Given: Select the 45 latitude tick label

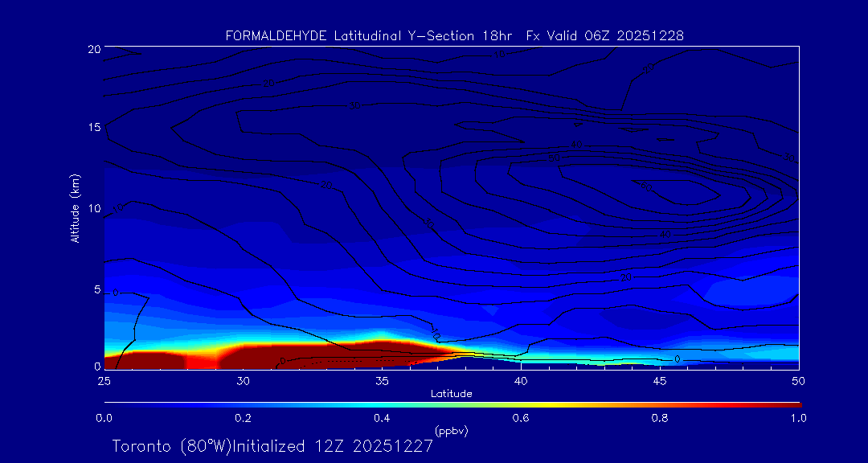Looking at the screenshot, I should [x=660, y=380].
